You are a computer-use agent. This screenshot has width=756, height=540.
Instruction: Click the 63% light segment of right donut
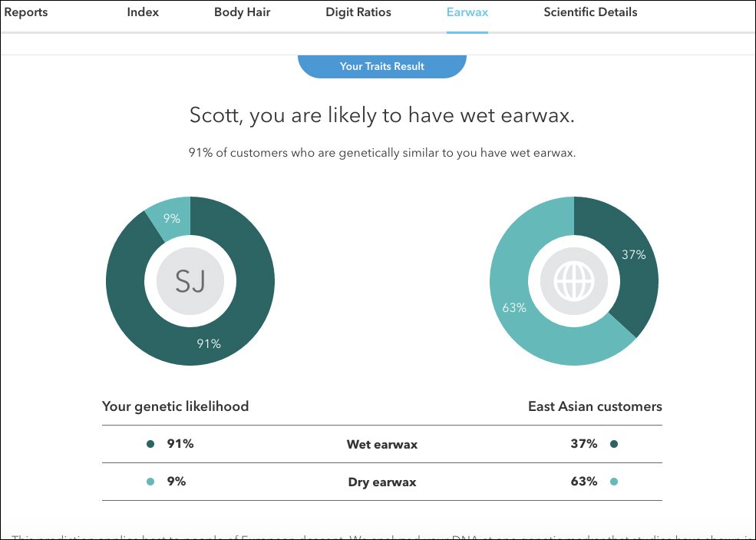coord(514,307)
